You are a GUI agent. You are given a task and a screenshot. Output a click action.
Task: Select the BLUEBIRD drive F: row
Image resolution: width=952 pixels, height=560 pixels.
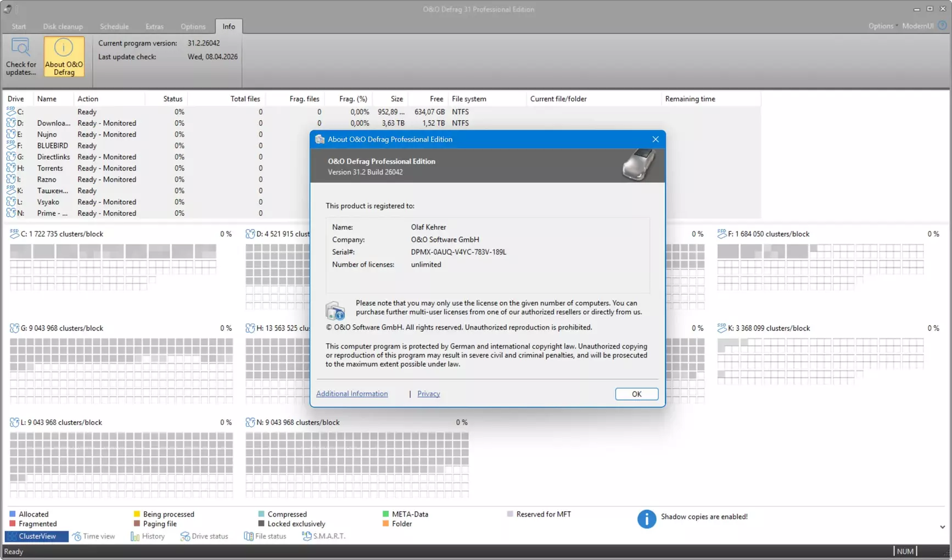click(53, 145)
